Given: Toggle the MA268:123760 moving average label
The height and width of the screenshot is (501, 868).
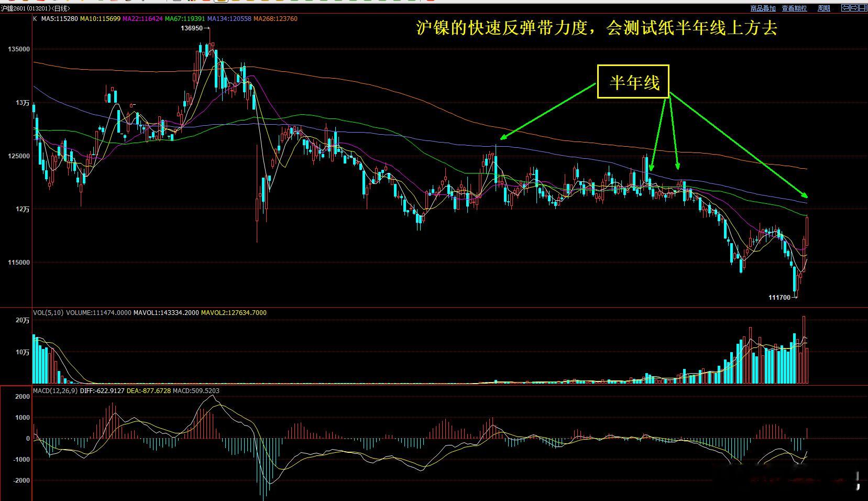Looking at the screenshot, I should pyautogui.click(x=277, y=18).
